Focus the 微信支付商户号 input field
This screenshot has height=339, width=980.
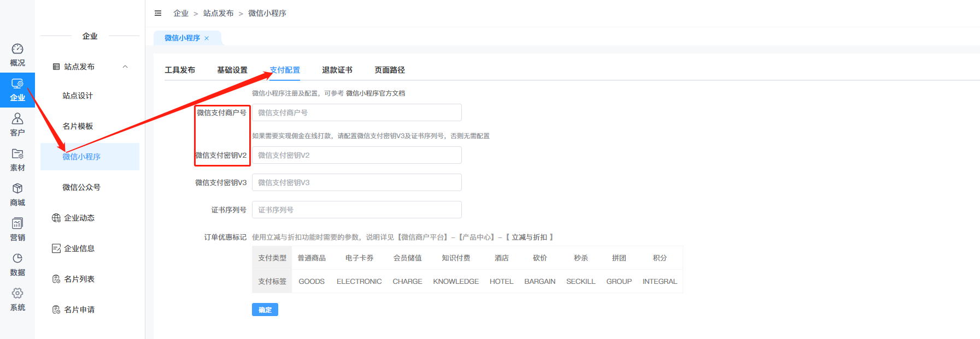[x=356, y=112]
